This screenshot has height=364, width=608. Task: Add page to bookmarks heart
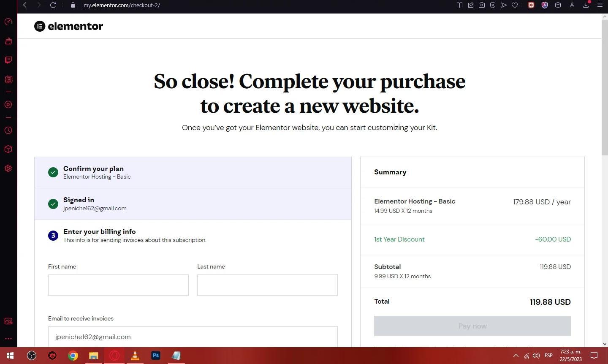(x=515, y=5)
